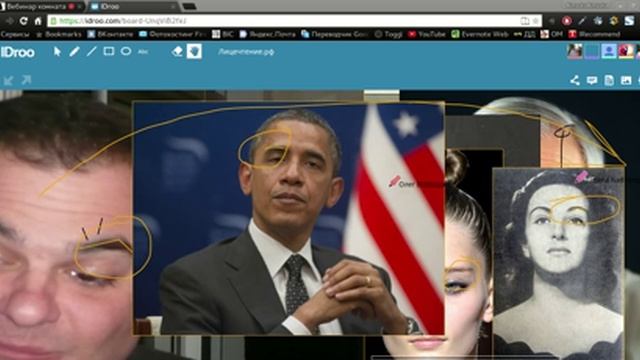
Task: Open the Bookmarks folder
Action: (x=59, y=34)
